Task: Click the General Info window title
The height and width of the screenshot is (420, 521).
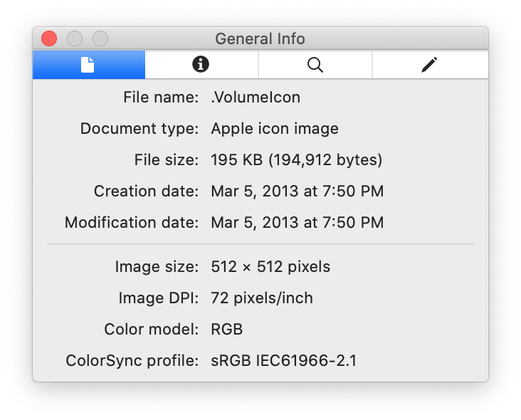Action: (260, 39)
